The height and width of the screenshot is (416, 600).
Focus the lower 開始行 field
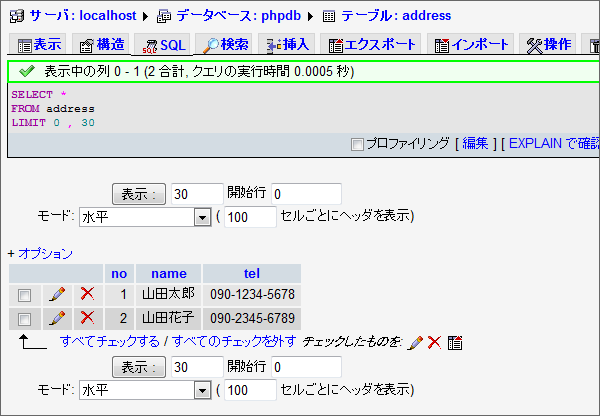(306, 367)
